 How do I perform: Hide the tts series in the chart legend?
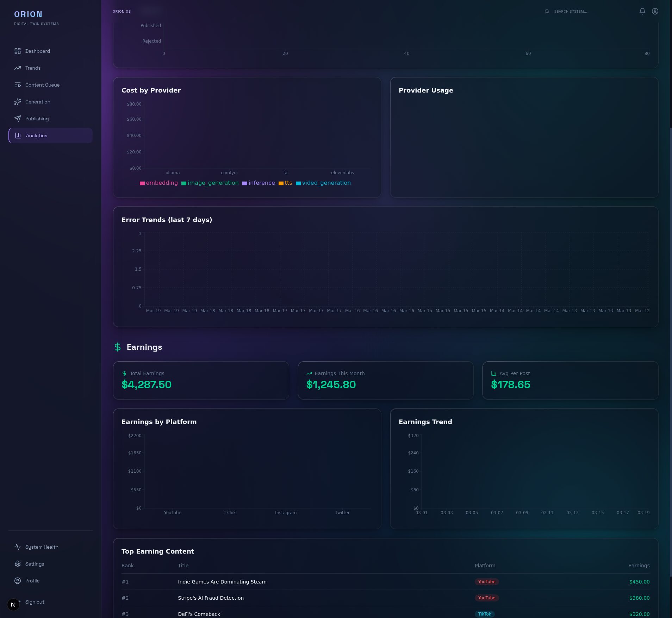[x=286, y=183]
